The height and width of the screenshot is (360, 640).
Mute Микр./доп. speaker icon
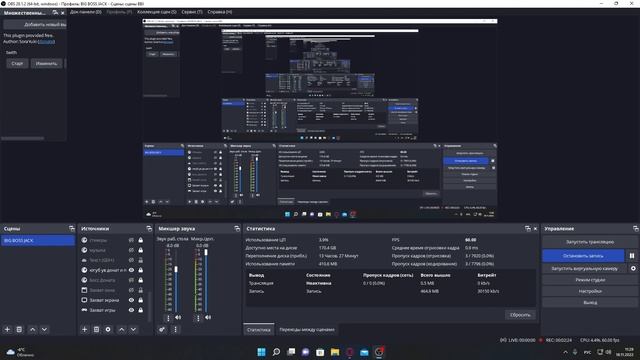click(208, 317)
